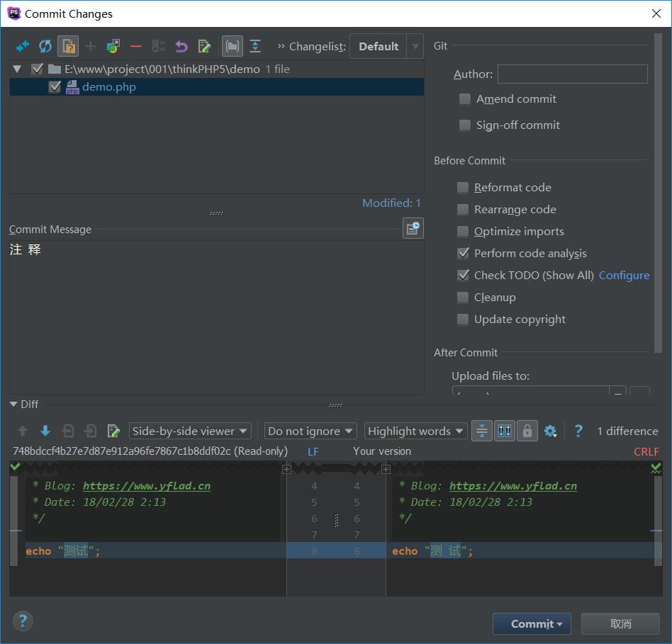Open the Changelist Default dropdown
Screen dimensions: 672x644
pos(386,47)
